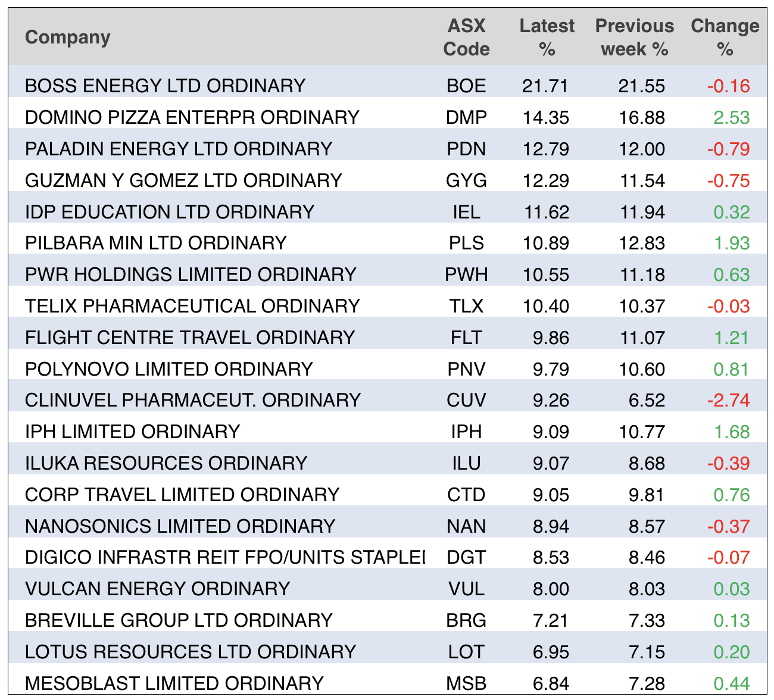774x700 pixels.
Task: Click Pilbara Min latest value 10.89
Action: tap(546, 243)
